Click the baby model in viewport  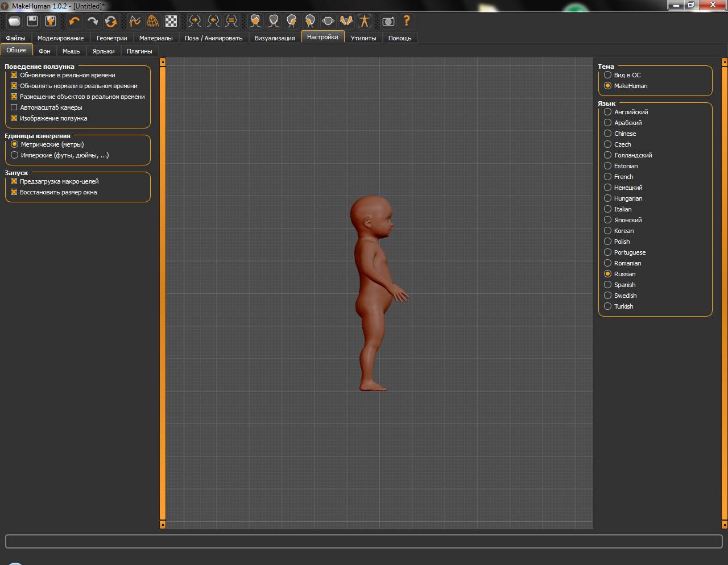pyautogui.click(x=375, y=293)
